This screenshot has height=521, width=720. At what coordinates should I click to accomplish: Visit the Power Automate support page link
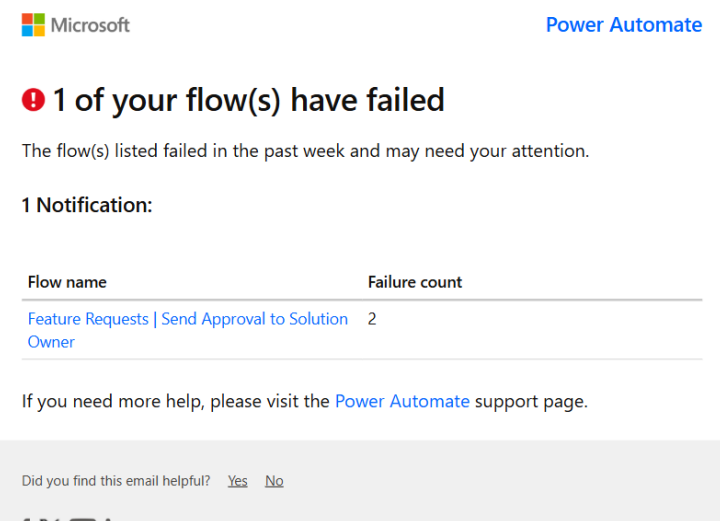402,401
